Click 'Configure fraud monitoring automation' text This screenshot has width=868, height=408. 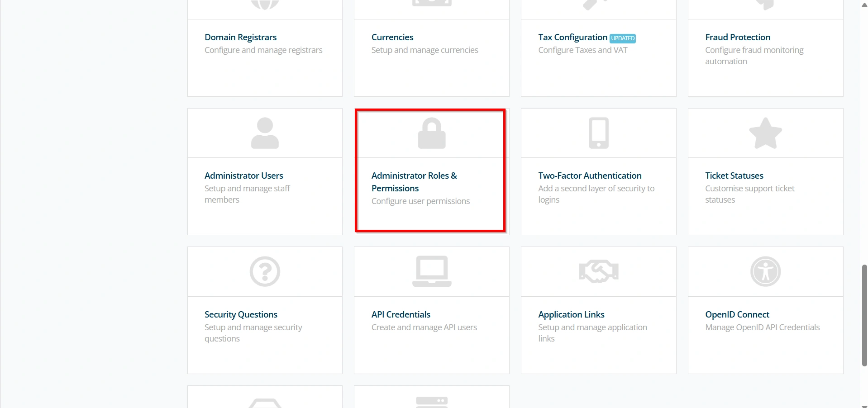click(x=754, y=56)
